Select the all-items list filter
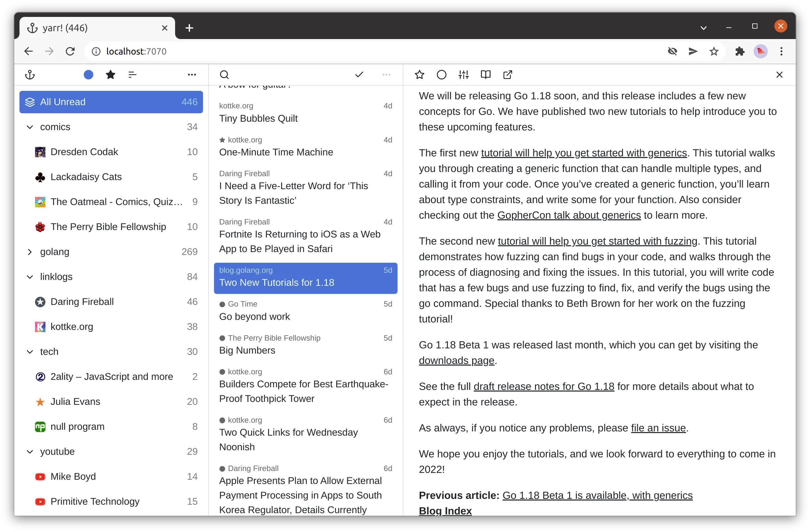810x532 pixels. (133, 75)
